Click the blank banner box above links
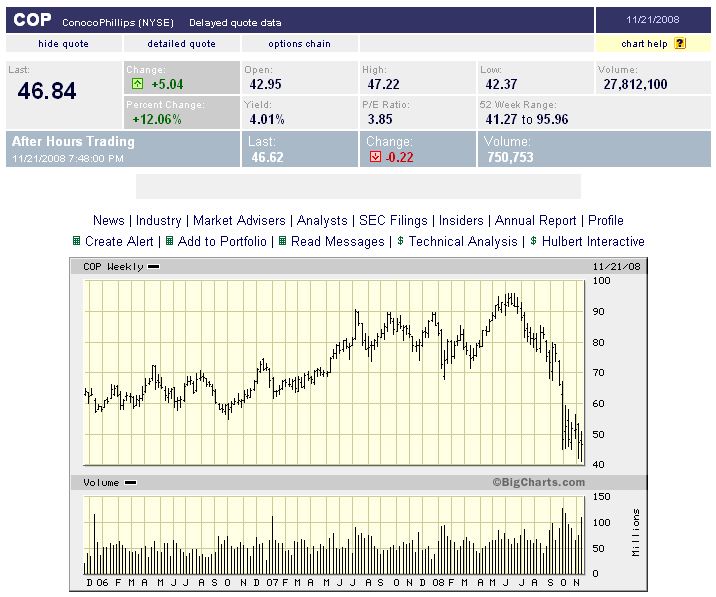The width and height of the screenshot is (716, 597). click(x=358, y=187)
